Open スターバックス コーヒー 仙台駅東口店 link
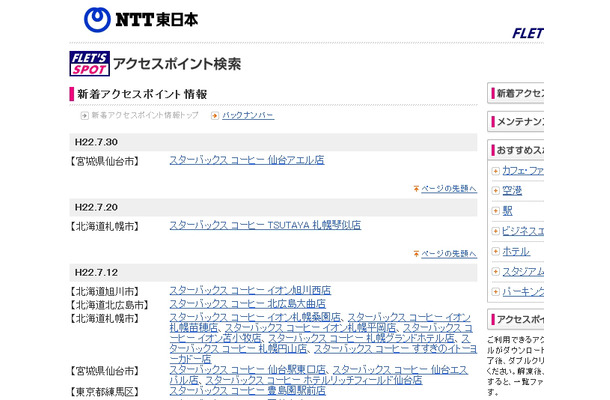610x400 pixels. [x=247, y=370]
